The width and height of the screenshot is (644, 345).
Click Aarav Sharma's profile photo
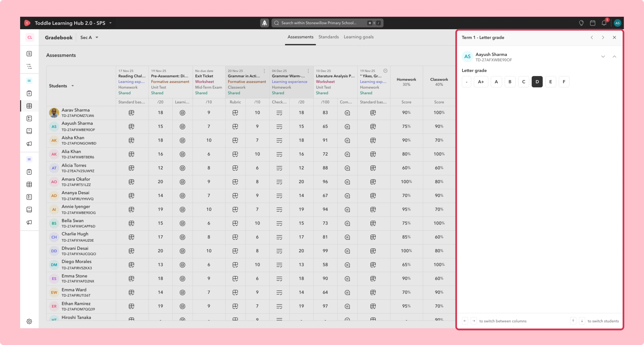[x=54, y=113]
